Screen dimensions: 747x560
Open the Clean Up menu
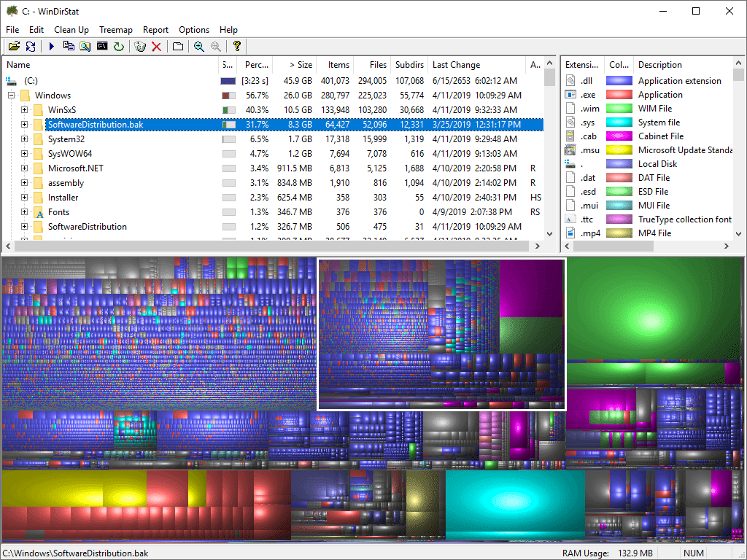pyautogui.click(x=71, y=30)
